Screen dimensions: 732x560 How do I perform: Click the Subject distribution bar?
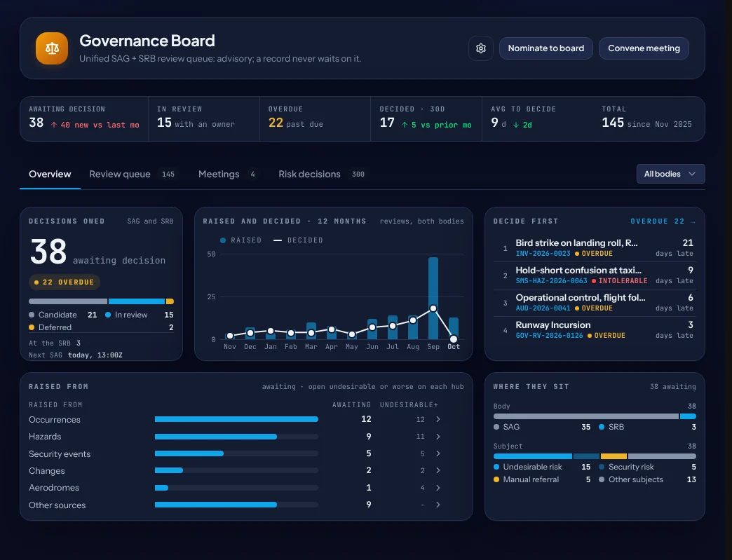pyautogui.click(x=595, y=456)
